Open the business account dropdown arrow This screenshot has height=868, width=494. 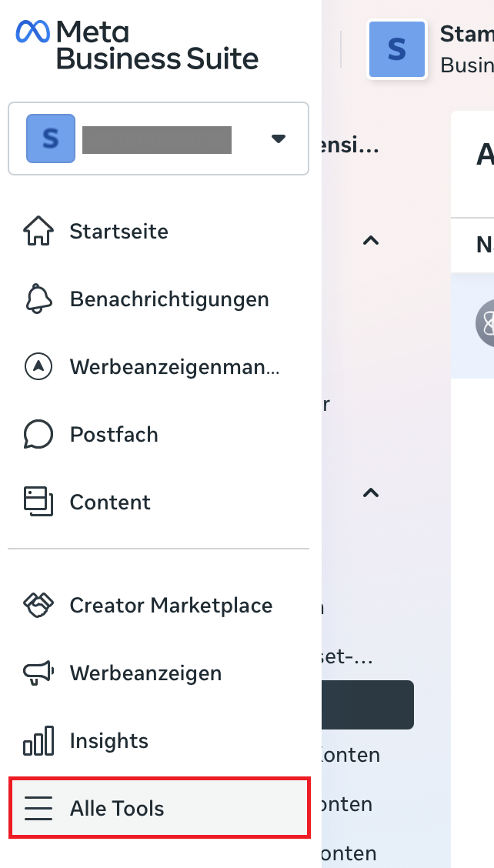click(x=278, y=139)
